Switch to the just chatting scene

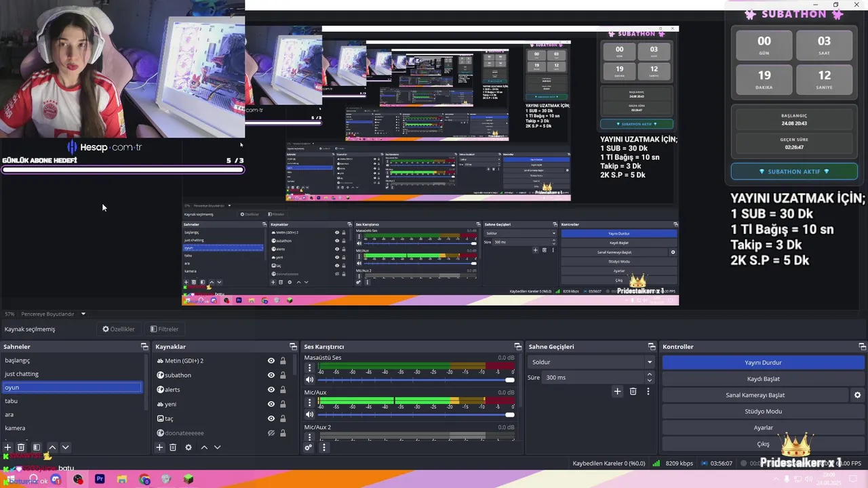coord(73,373)
